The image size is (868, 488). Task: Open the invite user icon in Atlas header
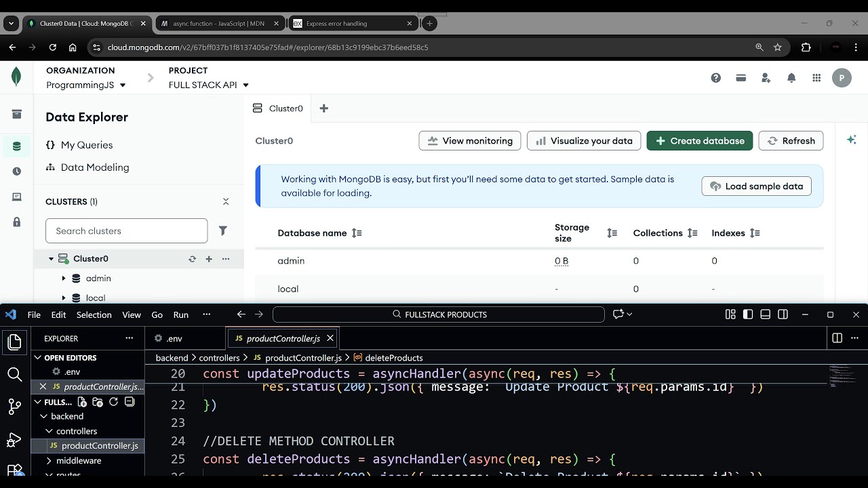pos(766,78)
